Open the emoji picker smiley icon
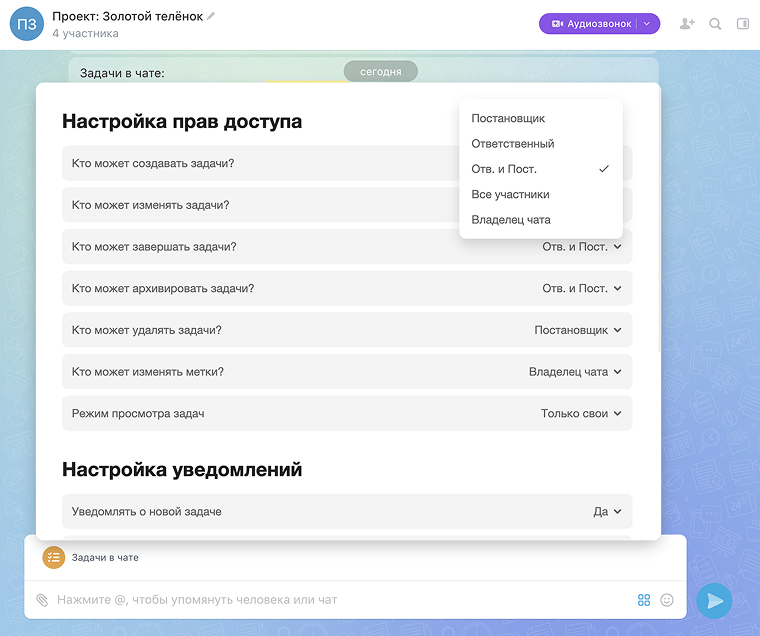 tap(667, 600)
